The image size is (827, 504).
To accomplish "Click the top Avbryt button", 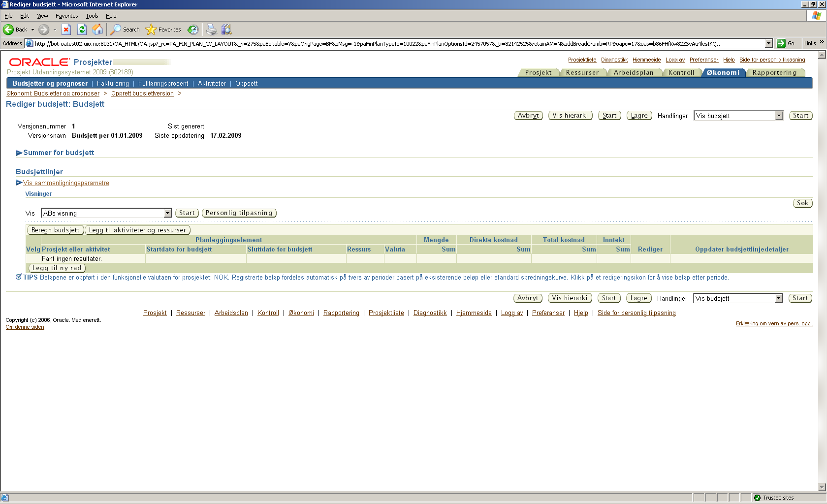I will tap(528, 116).
